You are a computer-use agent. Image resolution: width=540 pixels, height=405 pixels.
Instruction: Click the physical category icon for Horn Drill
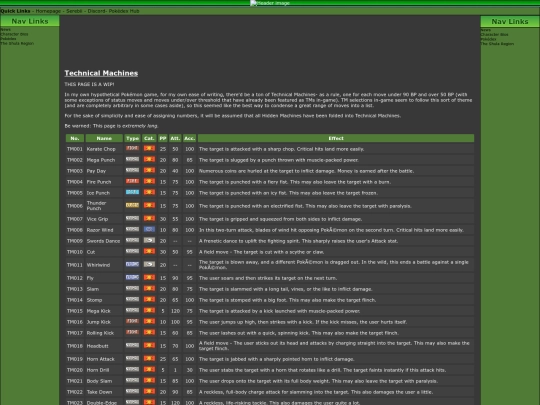point(149,370)
